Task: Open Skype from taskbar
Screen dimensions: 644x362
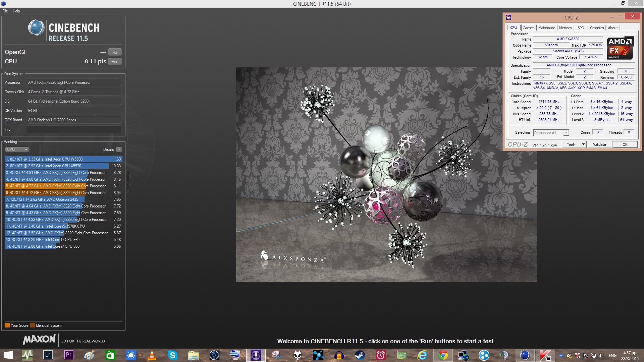Action: coord(172,355)
